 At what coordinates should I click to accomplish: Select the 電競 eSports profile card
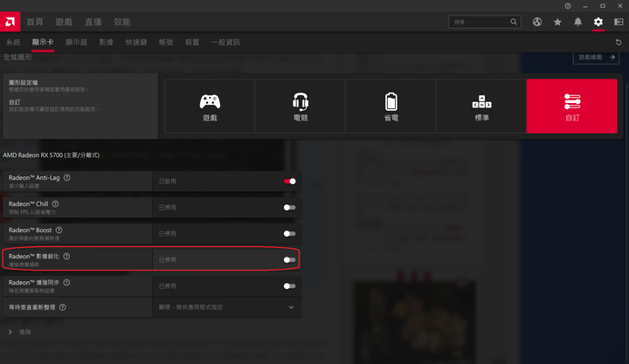[x=301, y=106]
